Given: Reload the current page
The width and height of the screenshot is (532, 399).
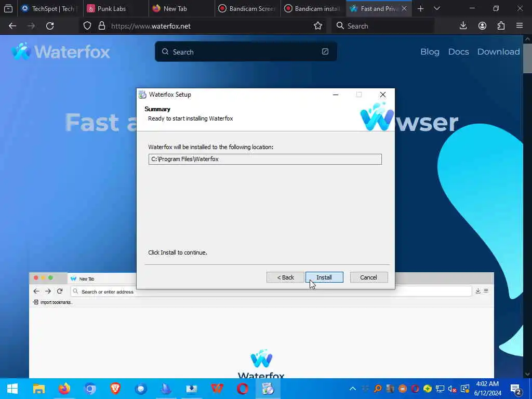Looking at the screenshot, I should point(50,26).
